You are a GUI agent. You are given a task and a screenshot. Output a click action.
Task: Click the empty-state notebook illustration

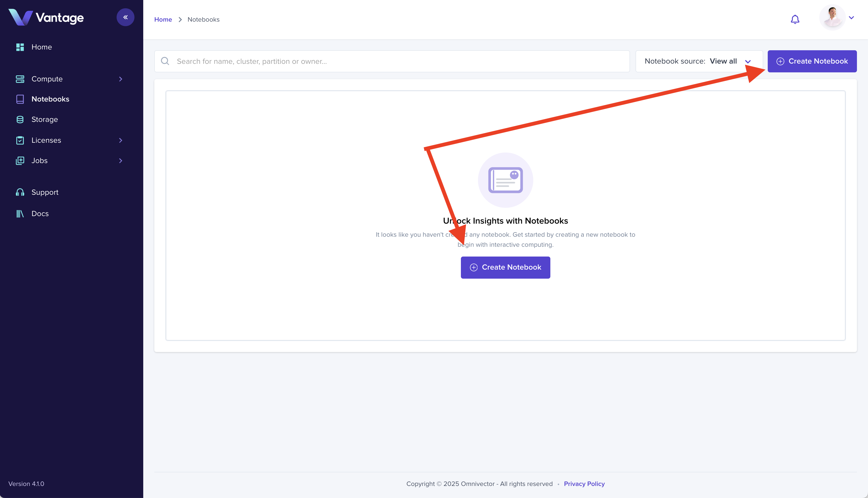coord(505,180)
